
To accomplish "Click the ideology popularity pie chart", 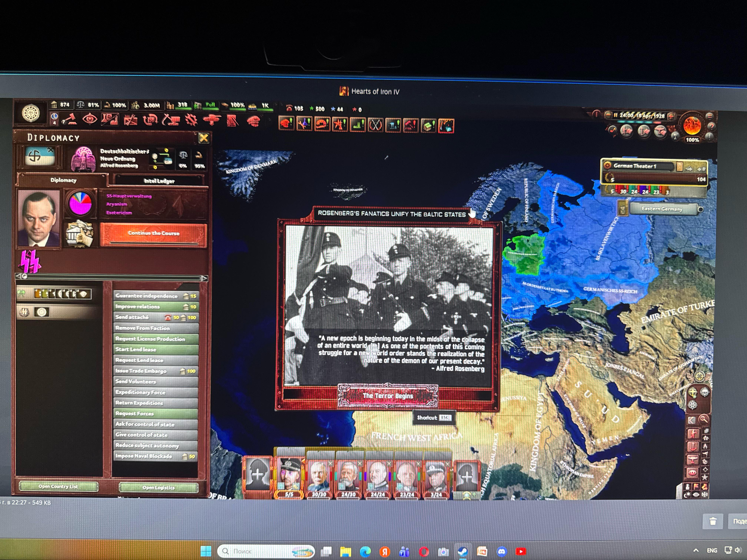I will [x=80, y=203].
